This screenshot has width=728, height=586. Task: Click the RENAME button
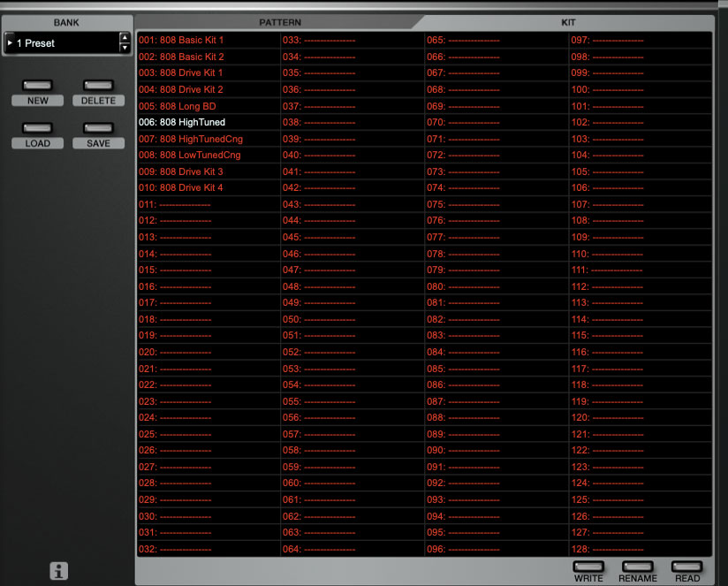638,567
